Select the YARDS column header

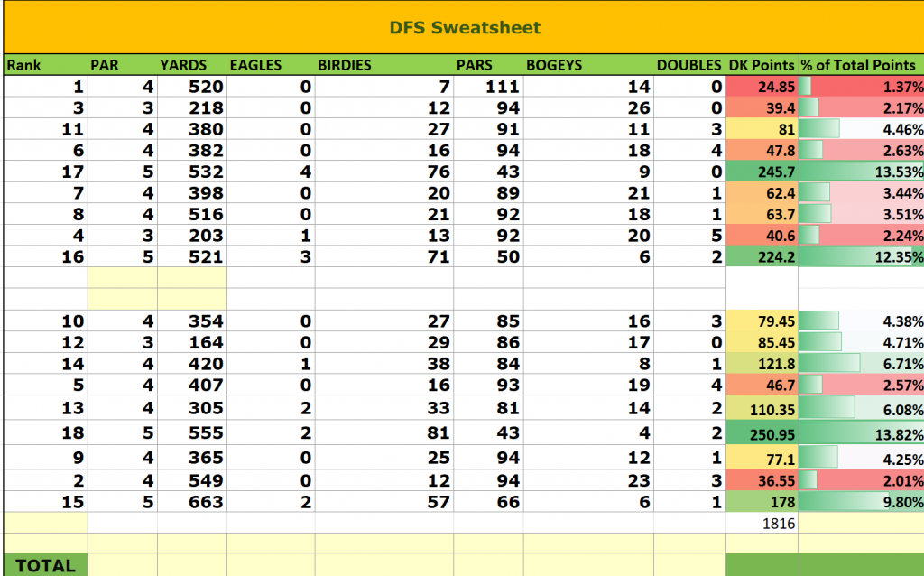coord(192,65)
